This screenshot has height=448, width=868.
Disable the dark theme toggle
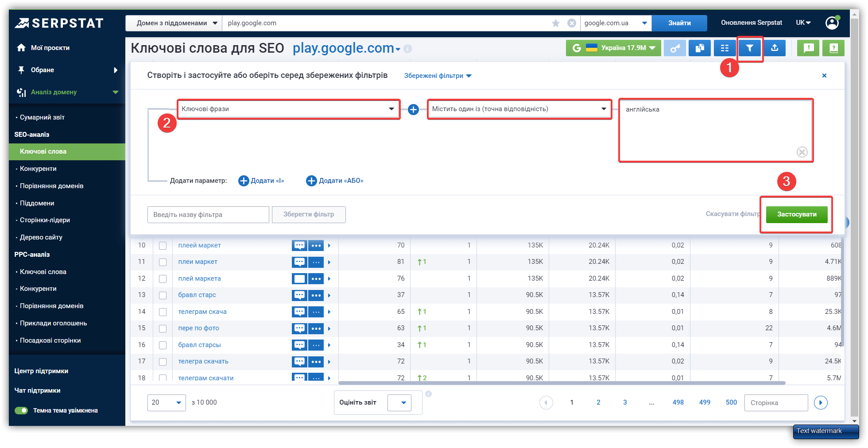click(x=21, y=410)
